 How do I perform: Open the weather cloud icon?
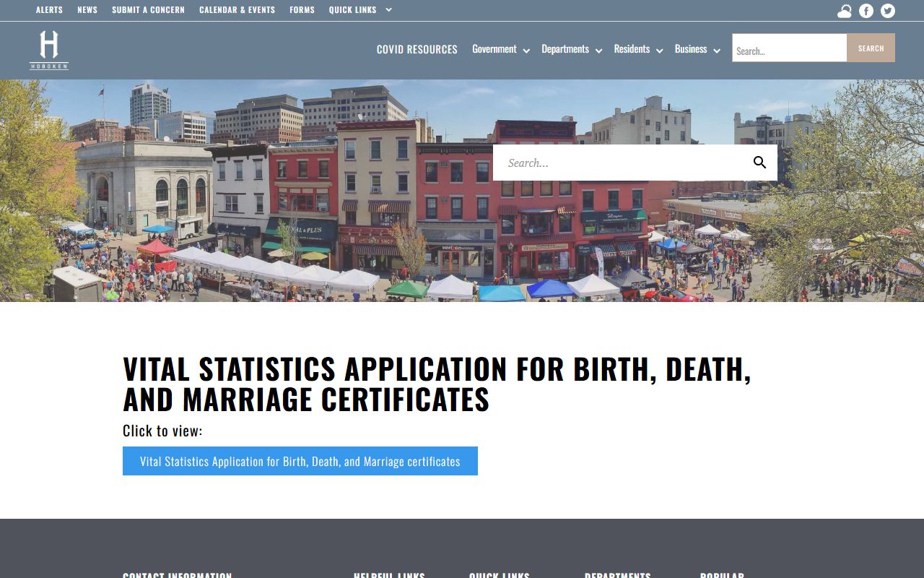pos(845,11)
